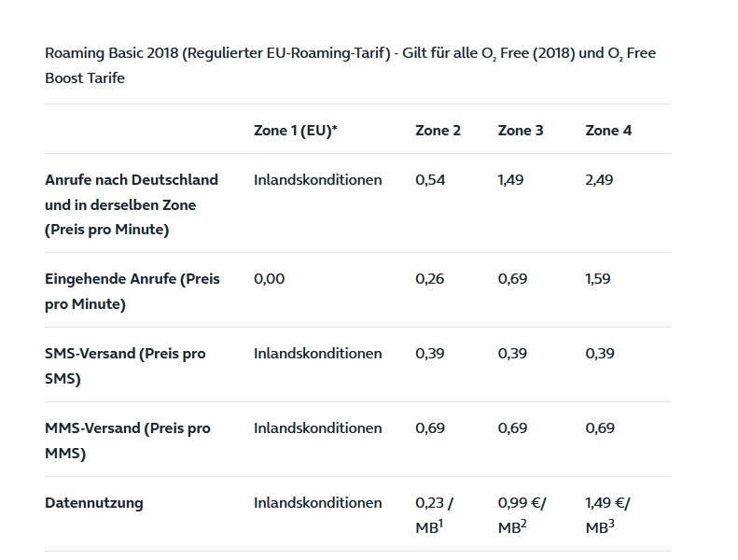Click the 0,23 / MB footnote 1 data price
The height and width of the screenshot is (560, 738).
[434, 515]
